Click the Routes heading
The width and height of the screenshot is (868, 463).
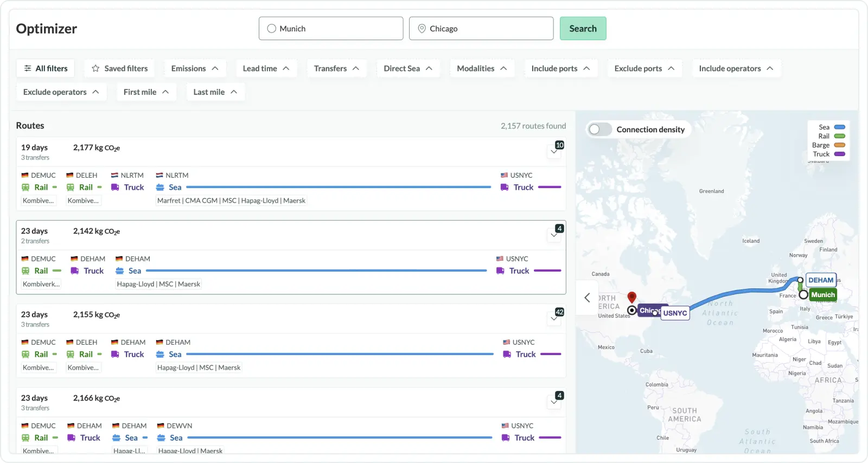pos(30,126)
